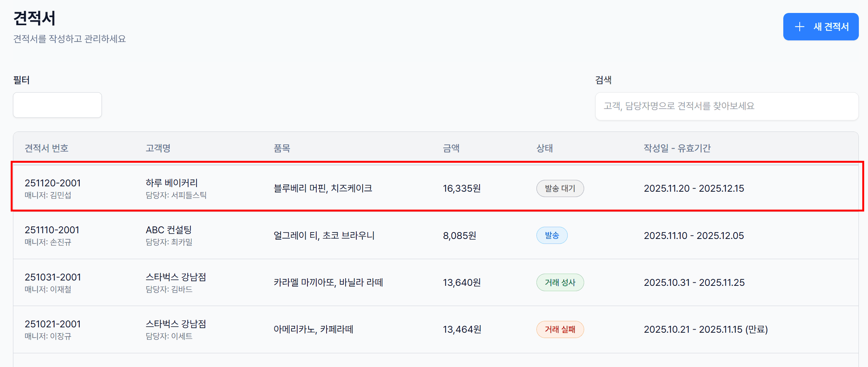Click the plus icon in 새 견적서
Image resolution: width=868 pixels, height=367 pixels.
799,27
